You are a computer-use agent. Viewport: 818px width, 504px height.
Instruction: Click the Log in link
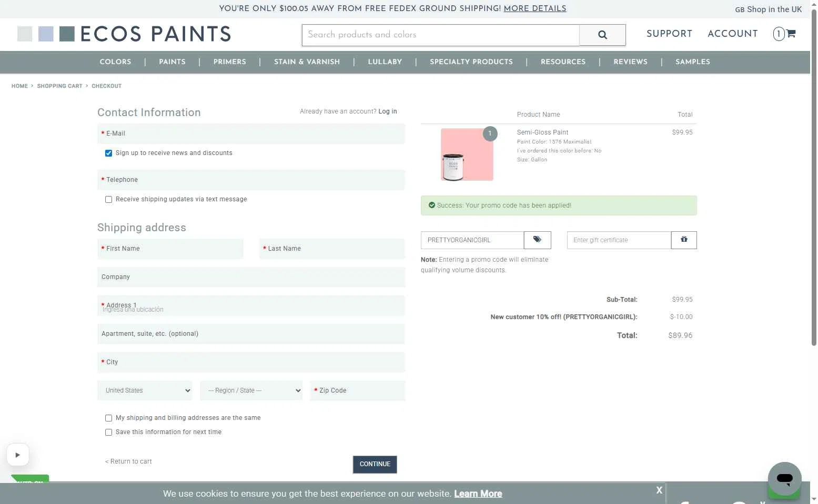coord(388,111)
